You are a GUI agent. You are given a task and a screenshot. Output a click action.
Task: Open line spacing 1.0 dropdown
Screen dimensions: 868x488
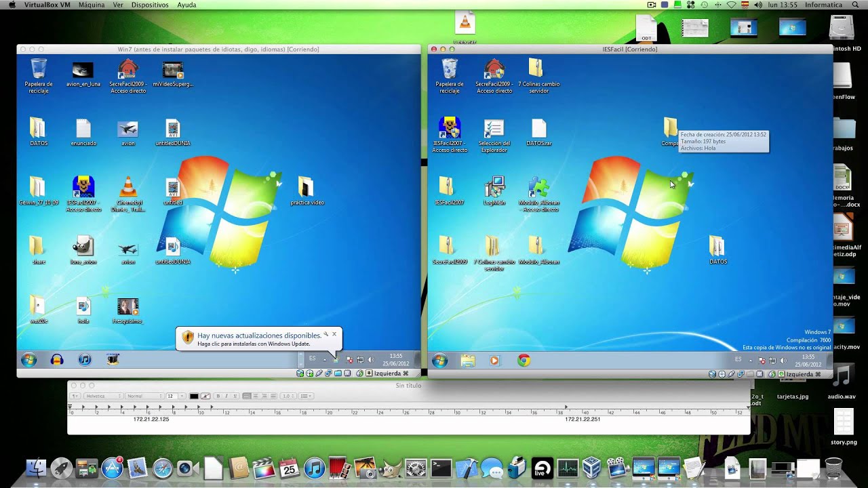(x=288, y=396)
